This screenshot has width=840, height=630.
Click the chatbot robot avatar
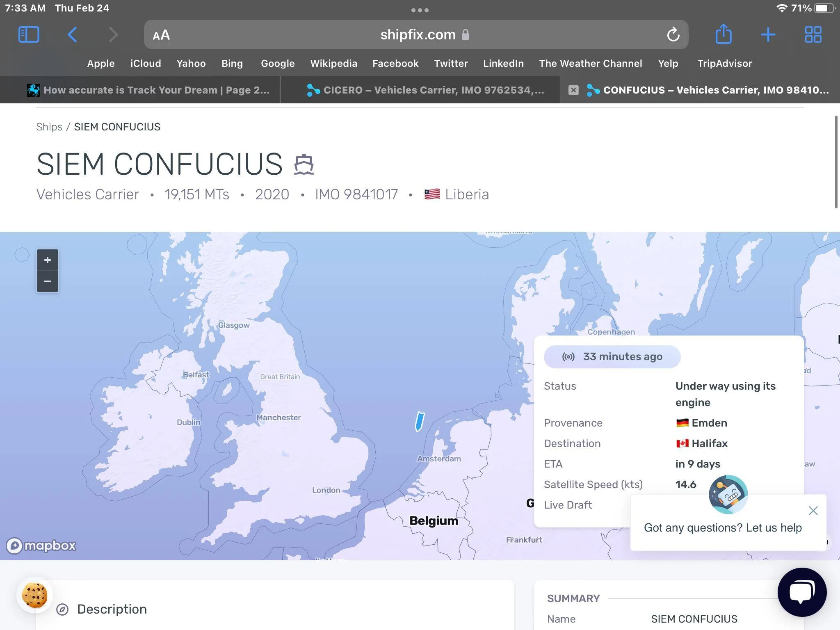click(728, 495)
